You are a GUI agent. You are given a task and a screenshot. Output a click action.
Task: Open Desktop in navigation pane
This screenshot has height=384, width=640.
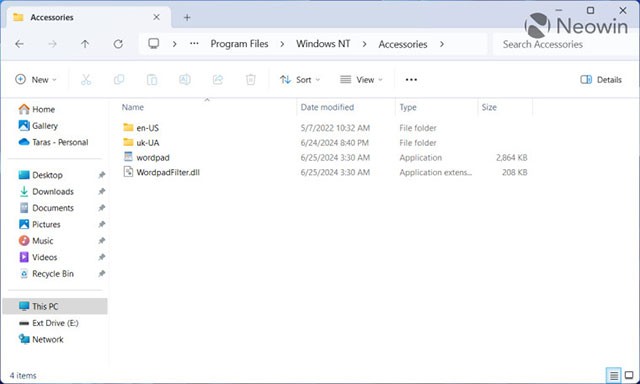pos(41,175)
